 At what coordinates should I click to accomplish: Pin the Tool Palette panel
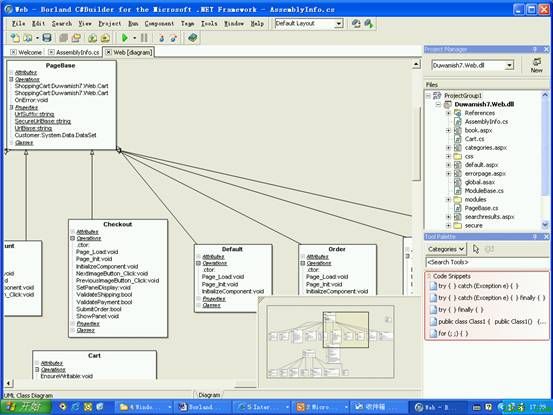click(535, 237)
